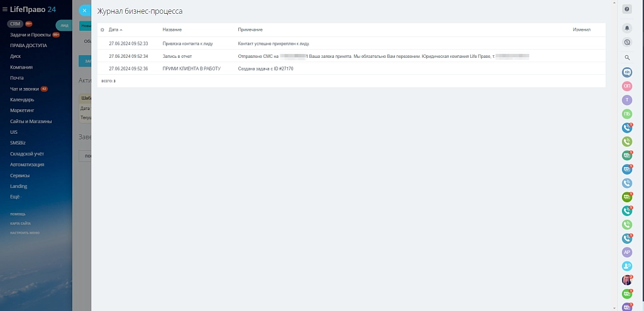Open Чат и звонки section
The height and width of the screenshot is (311, 644).
pyautogui.click(x=25, y=89)
